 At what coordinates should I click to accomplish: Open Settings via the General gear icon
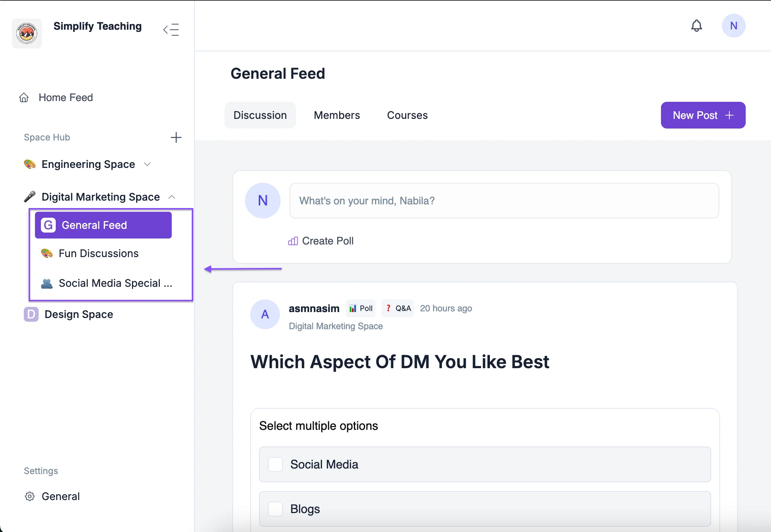(30, 496)
